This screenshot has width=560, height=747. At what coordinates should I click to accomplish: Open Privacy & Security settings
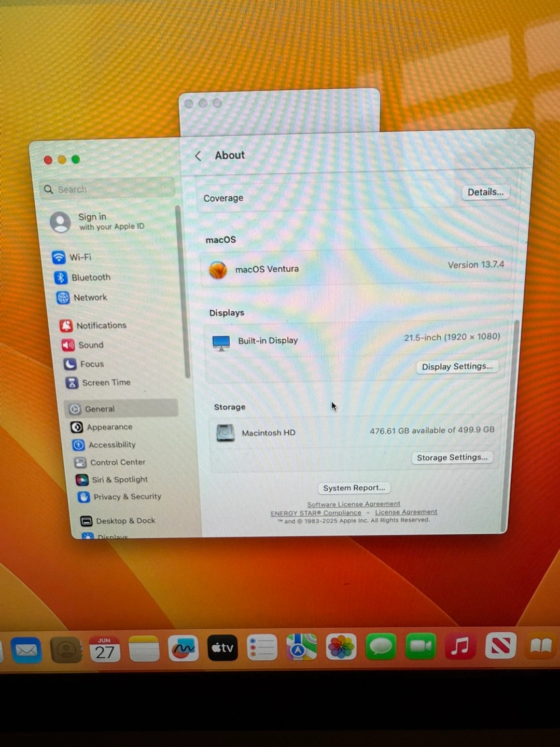point(120,496)
